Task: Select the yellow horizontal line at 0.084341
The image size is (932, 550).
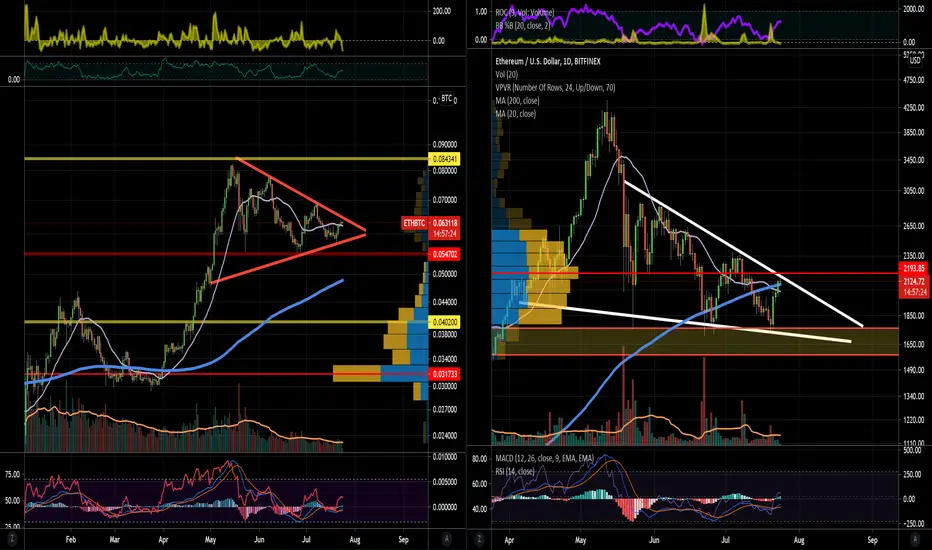Action: tap(226, 159)
